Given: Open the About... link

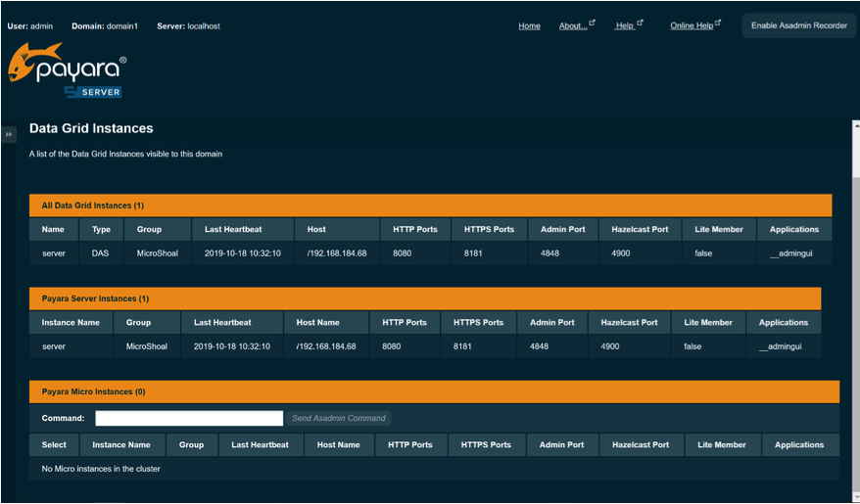Looking at the screenshot, I should (x=572, y=26).
